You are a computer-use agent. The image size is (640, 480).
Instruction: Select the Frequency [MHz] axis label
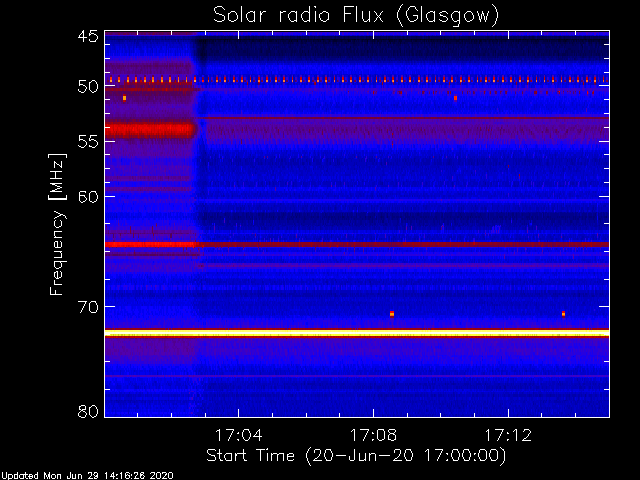57,224
